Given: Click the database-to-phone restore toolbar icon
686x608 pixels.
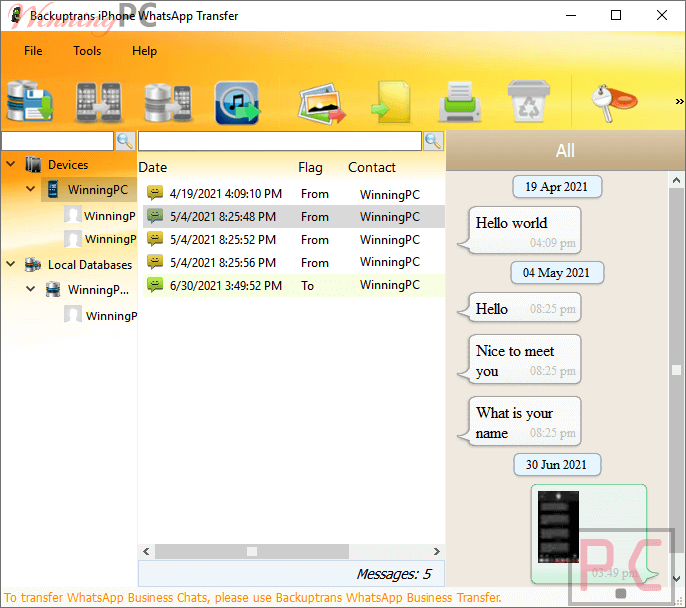Looking at the screenshot, I should click(168, 102).
